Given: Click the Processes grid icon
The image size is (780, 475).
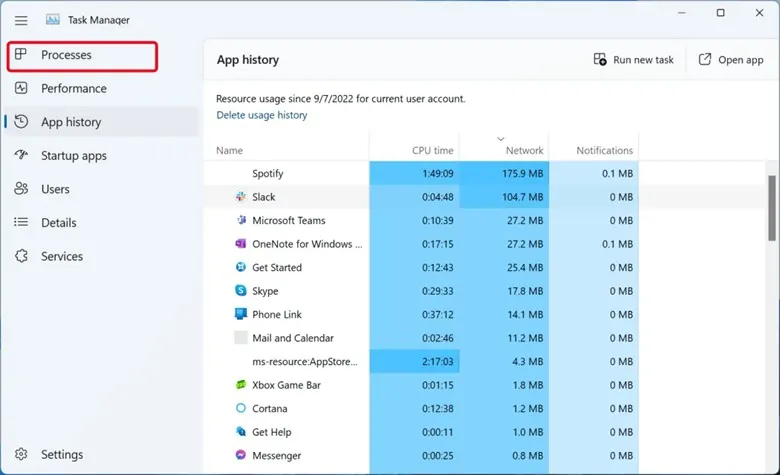Looking at the screenshot, I should tap(20, 54).
